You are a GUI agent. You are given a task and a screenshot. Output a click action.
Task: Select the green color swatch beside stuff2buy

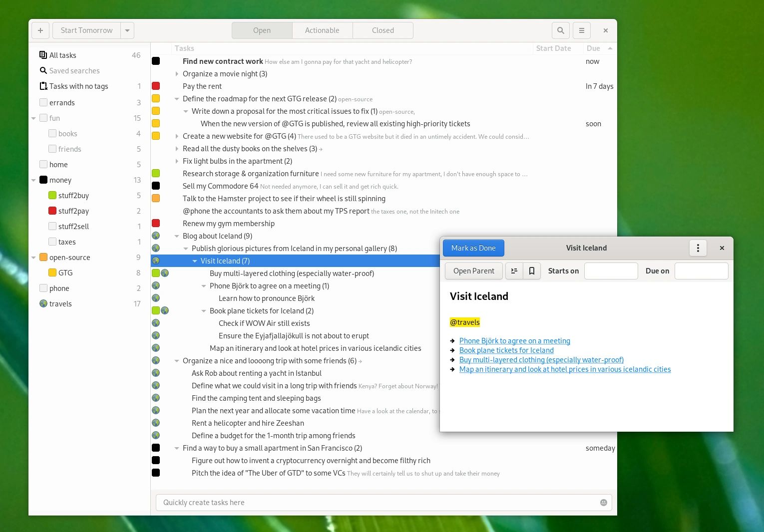(52, 195)
